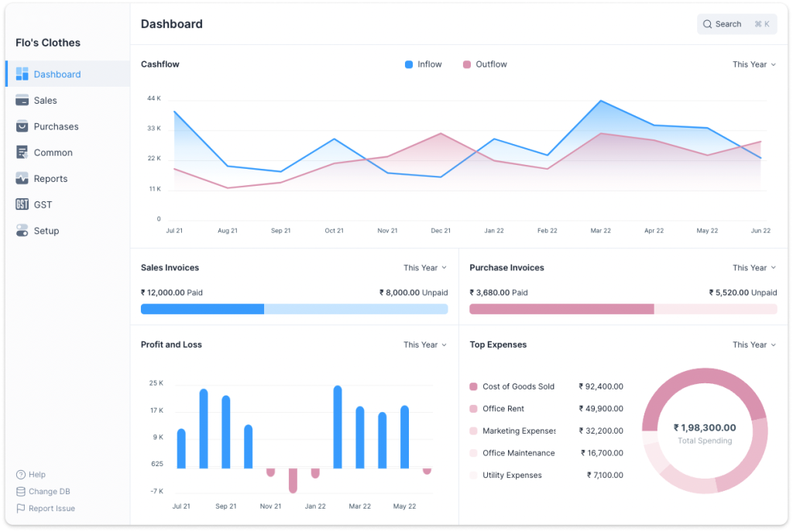
Task: Click the GST icon in sidebar
Action: [x=22, y=204]
